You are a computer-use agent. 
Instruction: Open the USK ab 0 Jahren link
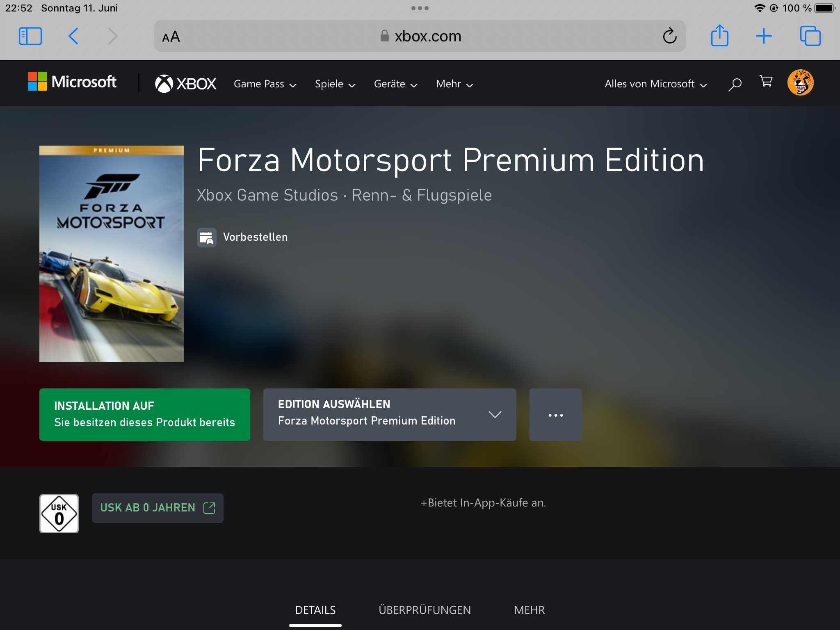[x=157, y=508]
